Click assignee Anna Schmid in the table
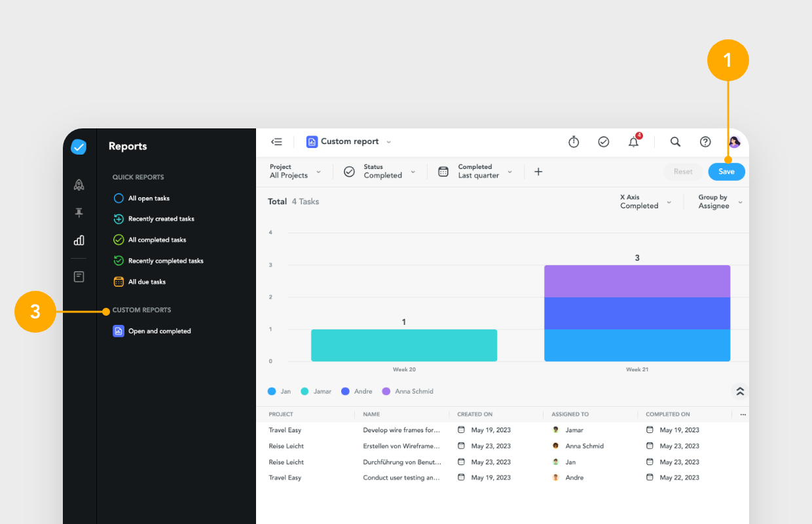Image resolution: width=812 pixels, height=524 pixels. pos(578,446)
